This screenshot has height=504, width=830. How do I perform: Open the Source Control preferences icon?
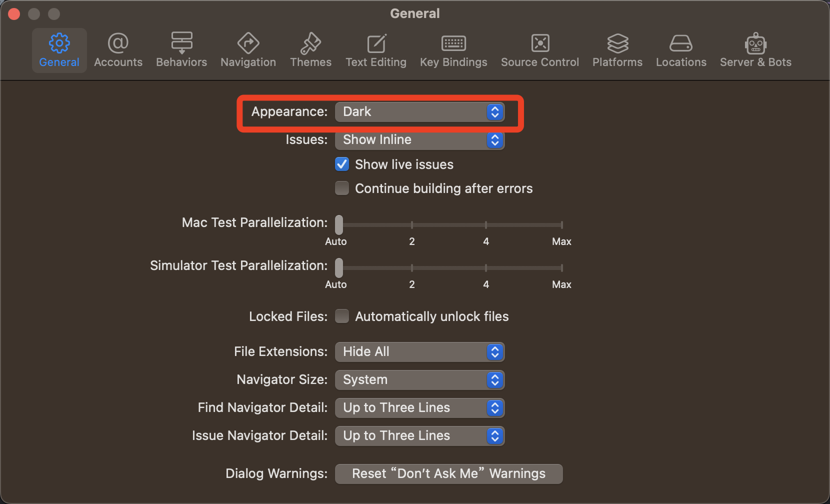click(x=540, y=44)
